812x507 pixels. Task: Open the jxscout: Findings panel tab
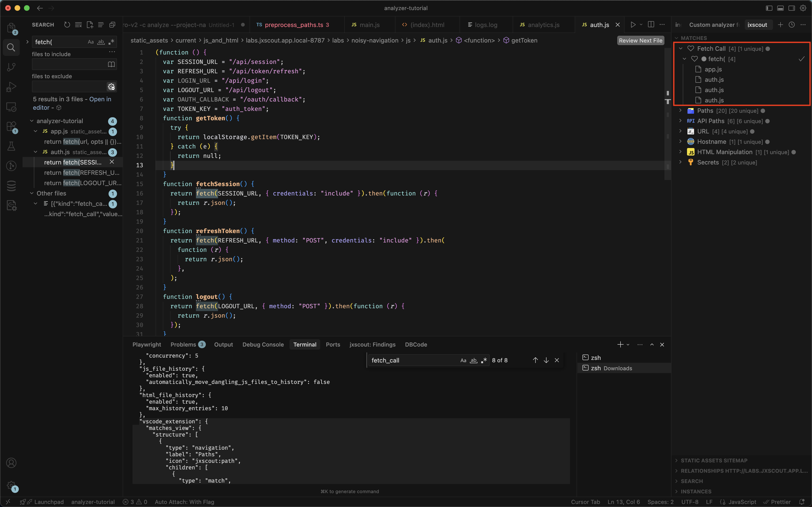point(372,344)
